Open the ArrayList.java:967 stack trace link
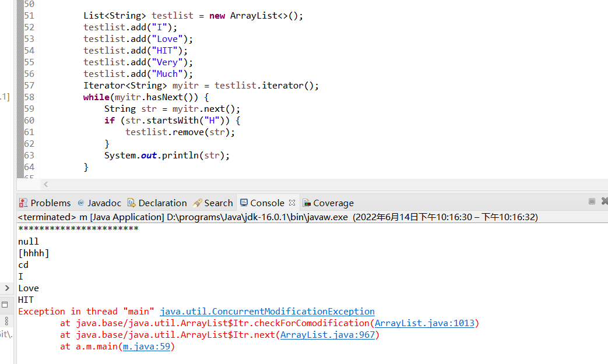Viewport: 608px width, 364px height. coord(328,334)
